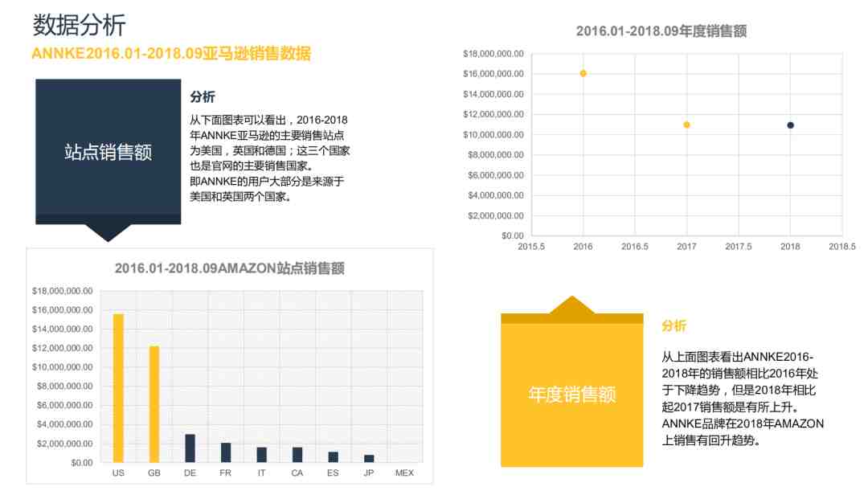Click the US yellow bar

(x=118, y=388)
